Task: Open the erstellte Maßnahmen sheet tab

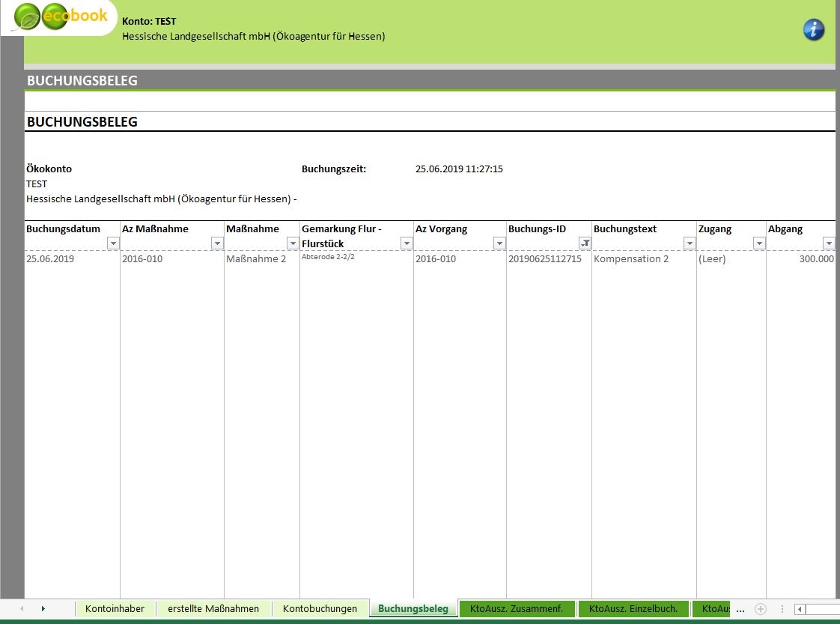Action: point(213,609)
